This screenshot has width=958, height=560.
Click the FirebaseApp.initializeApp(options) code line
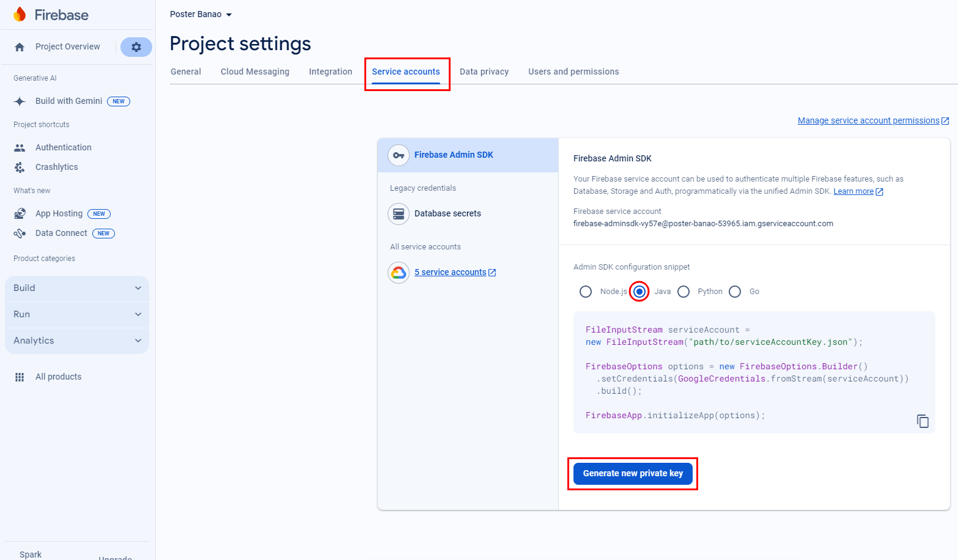click(675, 416)
